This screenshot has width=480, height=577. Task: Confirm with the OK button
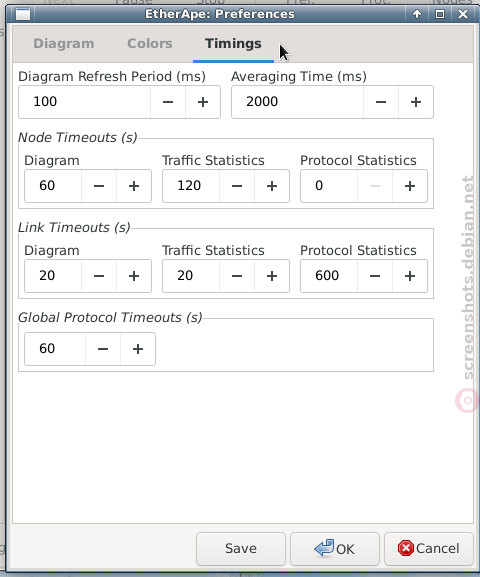[335, 548]
